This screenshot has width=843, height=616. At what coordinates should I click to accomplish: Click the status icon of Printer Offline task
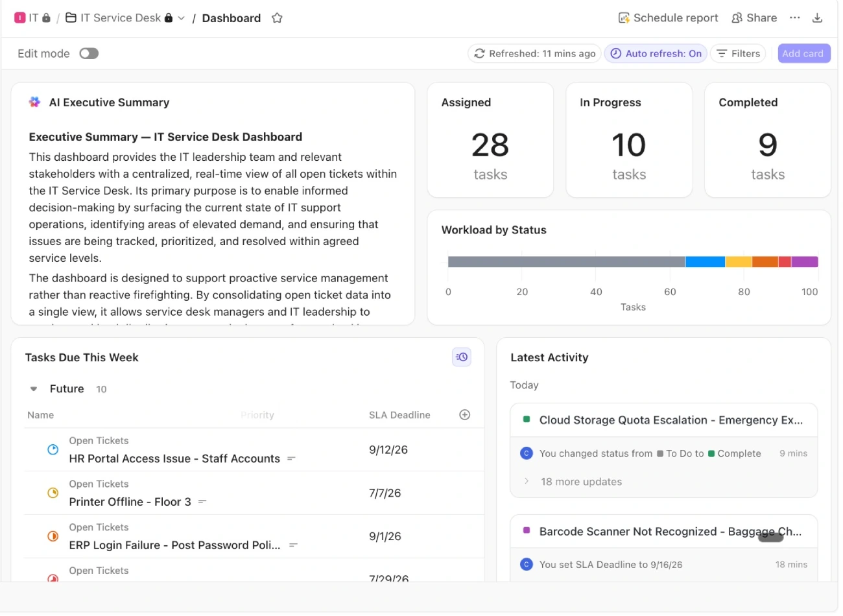click(x=53, y=493)
